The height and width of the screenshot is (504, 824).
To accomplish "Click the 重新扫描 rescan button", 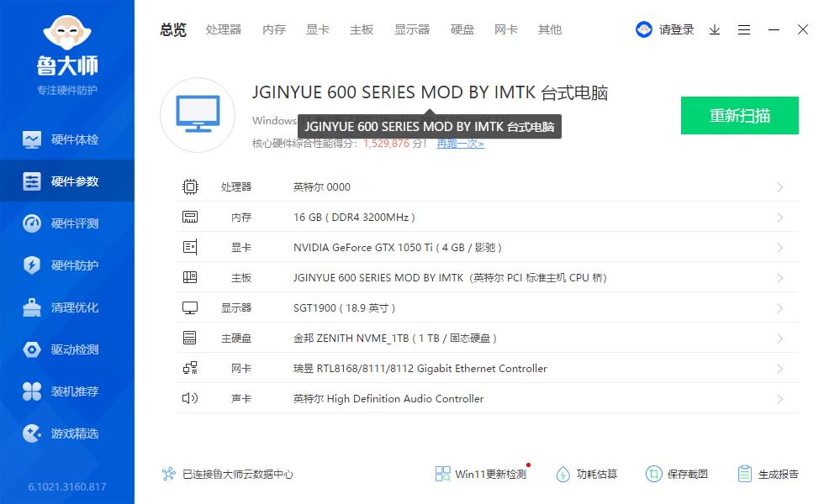I will [739, 115].
